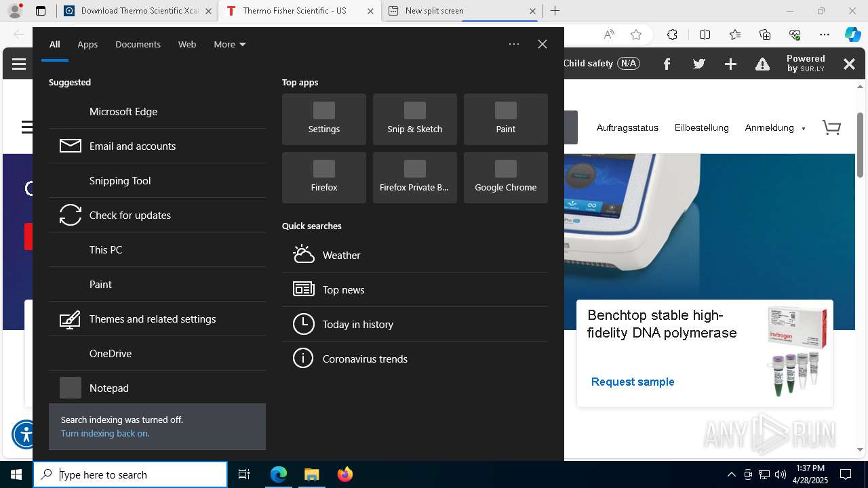Launch Firefox tile in Top apps
The height and width of the screenshot is (488, 868).
click(324, 178)
